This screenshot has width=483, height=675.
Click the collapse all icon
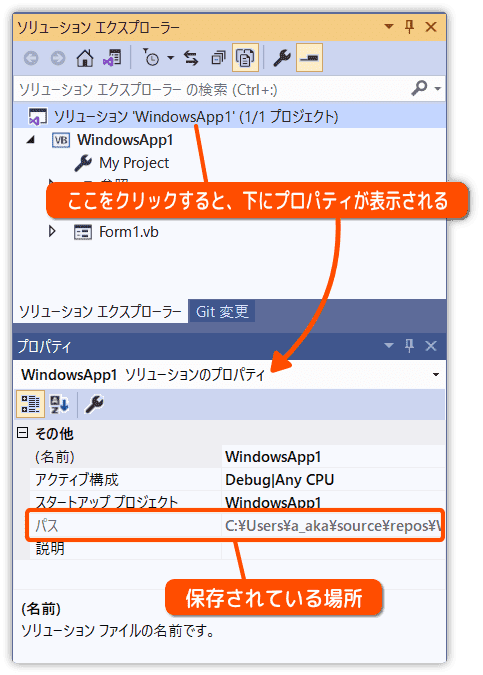(218, 58)
